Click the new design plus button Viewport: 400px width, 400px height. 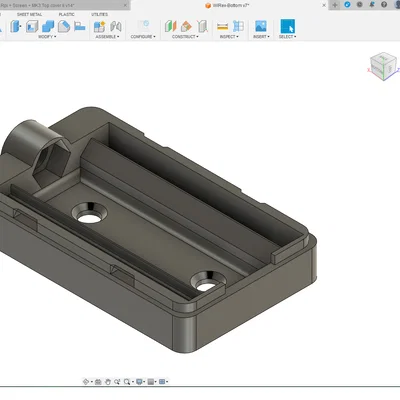(x=335, y=5)
